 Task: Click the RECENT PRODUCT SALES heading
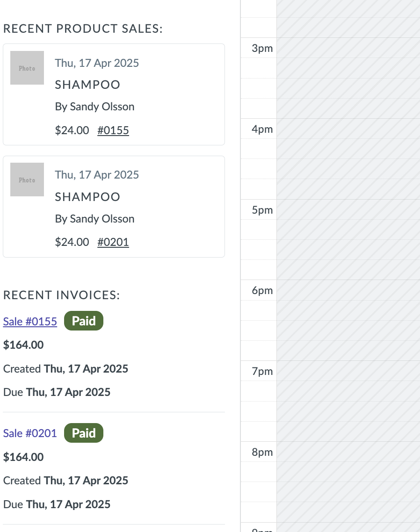(x=83, y=29)
